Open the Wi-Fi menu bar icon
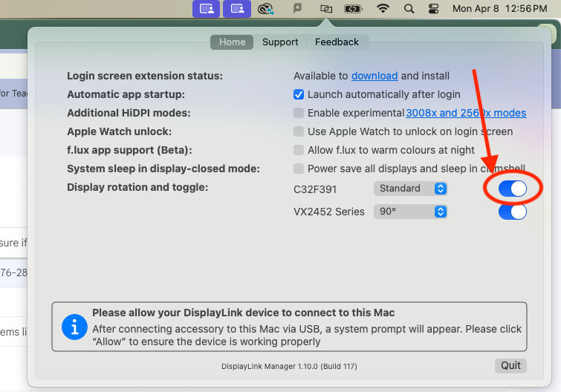 (x=383, y=8)
